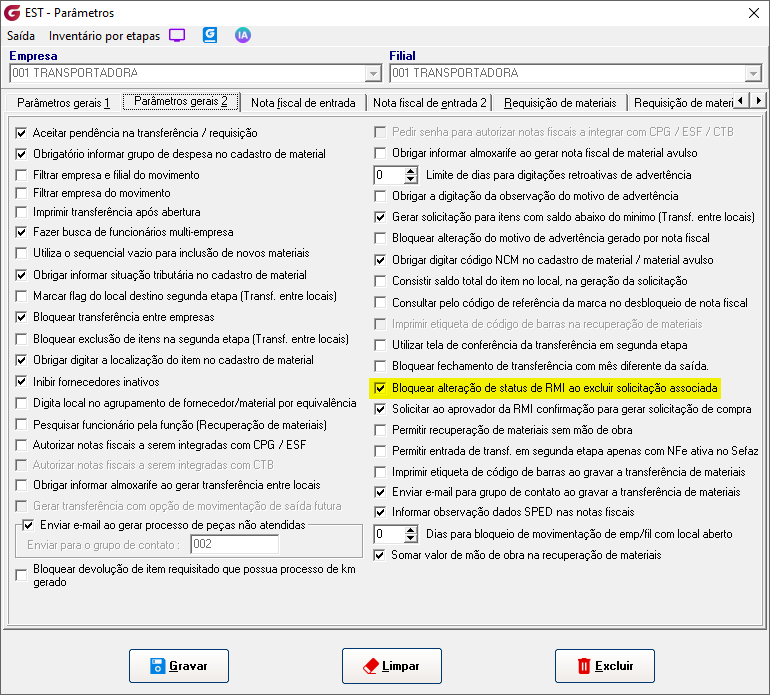Open the Nota fiscal de entrada tab
The width and height of the screenshot is (770, 695).
tap(303, 103)
